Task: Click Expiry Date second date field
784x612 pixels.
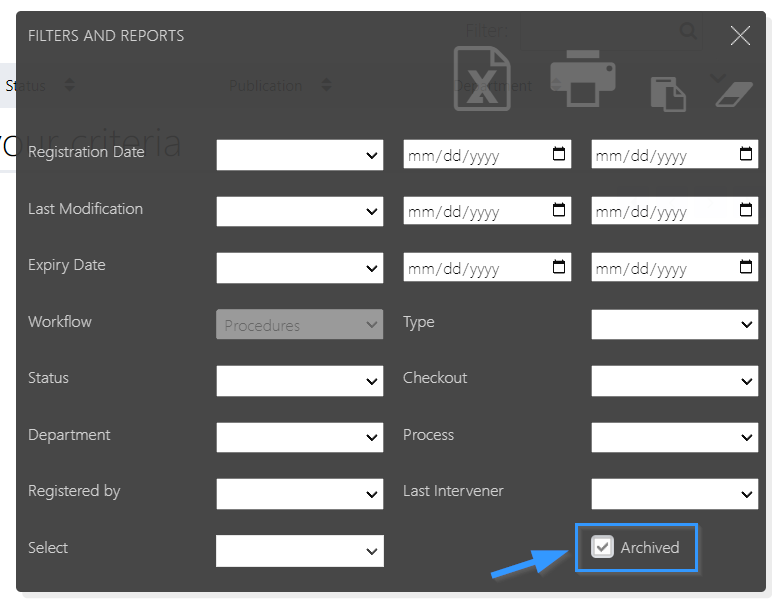Action: [x=674, y=267]
